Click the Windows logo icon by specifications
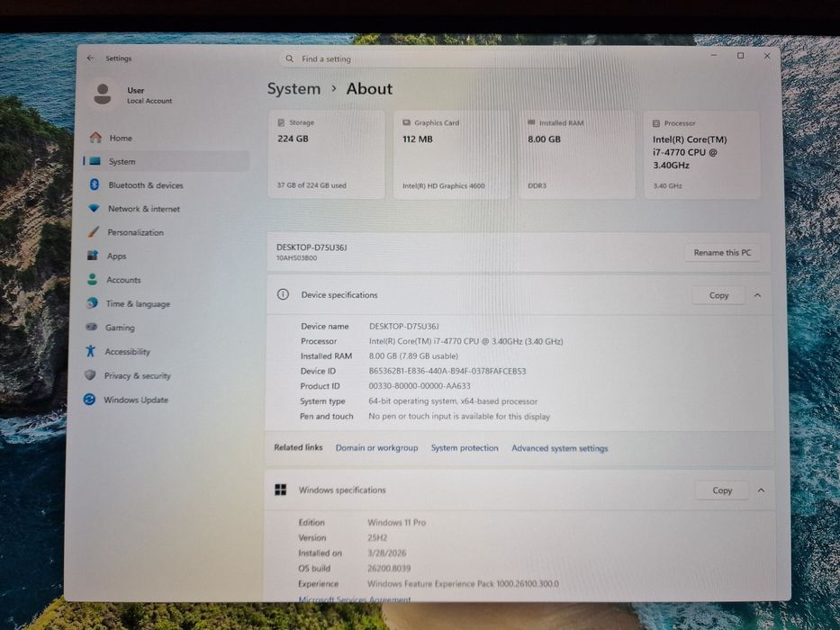Image resolution: width=840 pixels, height=630 pixels. click(281, 490)
